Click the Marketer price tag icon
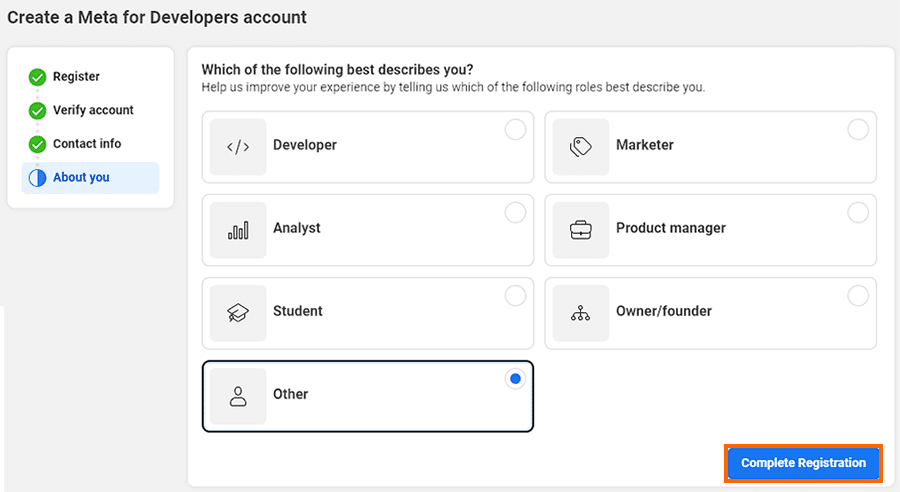Screen dimensions: 900x492 pyautogui.click(x=581, y=146)
